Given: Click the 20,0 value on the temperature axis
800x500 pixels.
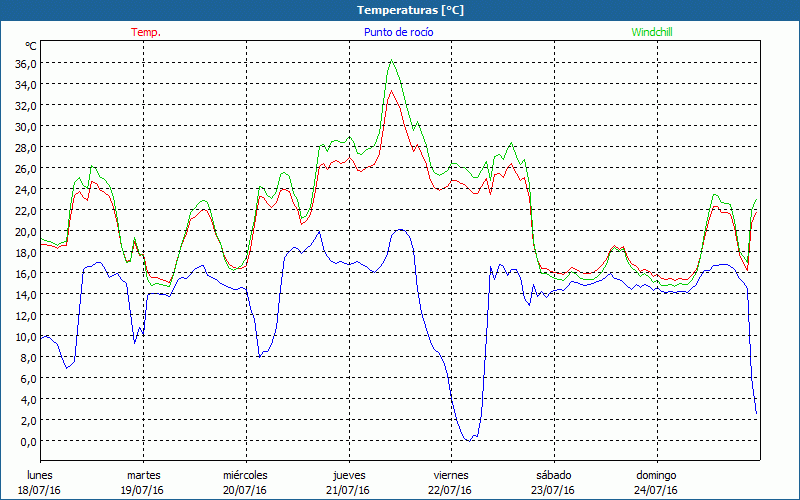Looking at the screenshot, I should point(24,231).
